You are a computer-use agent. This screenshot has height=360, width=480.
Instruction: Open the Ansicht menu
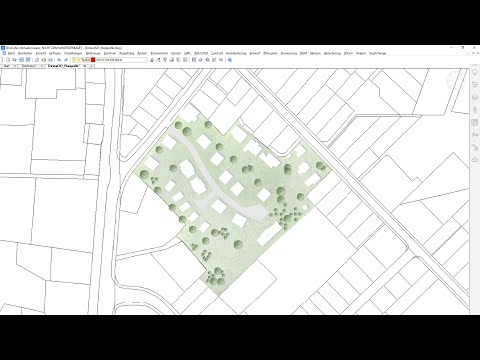pos(41,53)
